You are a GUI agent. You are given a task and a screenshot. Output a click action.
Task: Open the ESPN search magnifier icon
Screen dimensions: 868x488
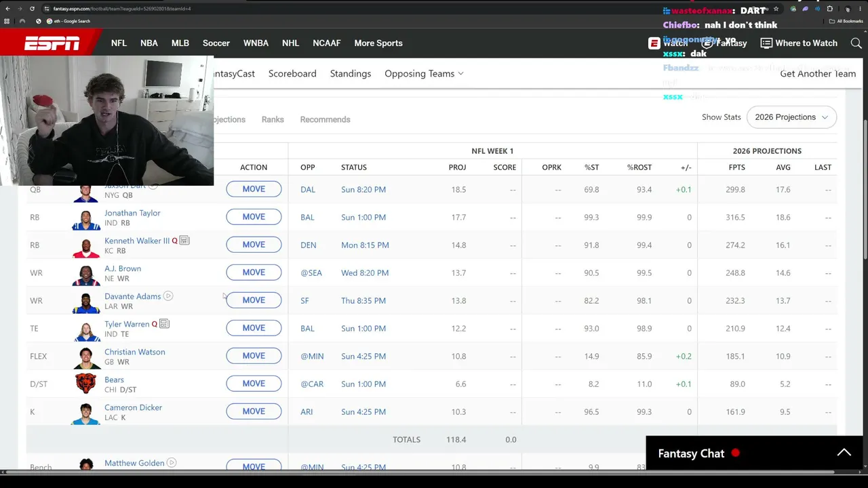(856, 43)
